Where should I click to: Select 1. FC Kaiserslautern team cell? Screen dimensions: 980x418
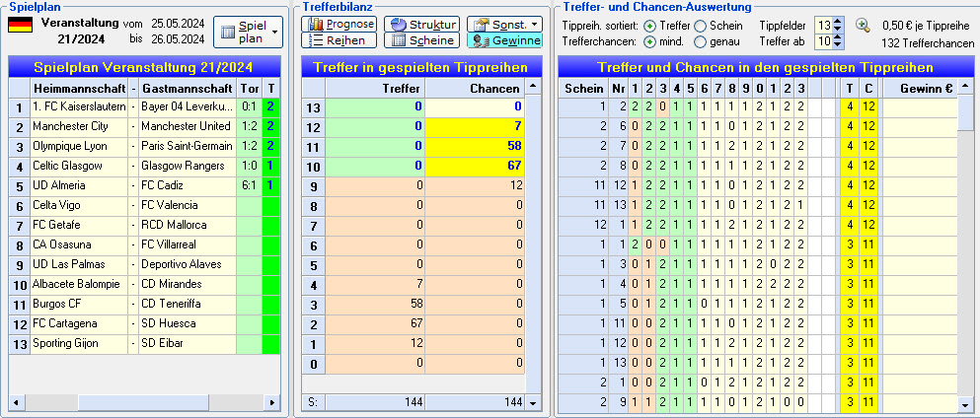click(79, 107)
